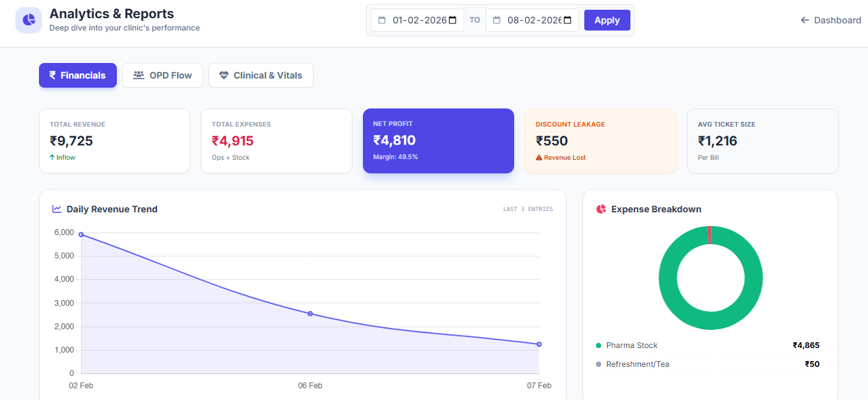The image size is (868, 400).
Task: Click the pie chart logo in the header
Action: coord(28,20)
